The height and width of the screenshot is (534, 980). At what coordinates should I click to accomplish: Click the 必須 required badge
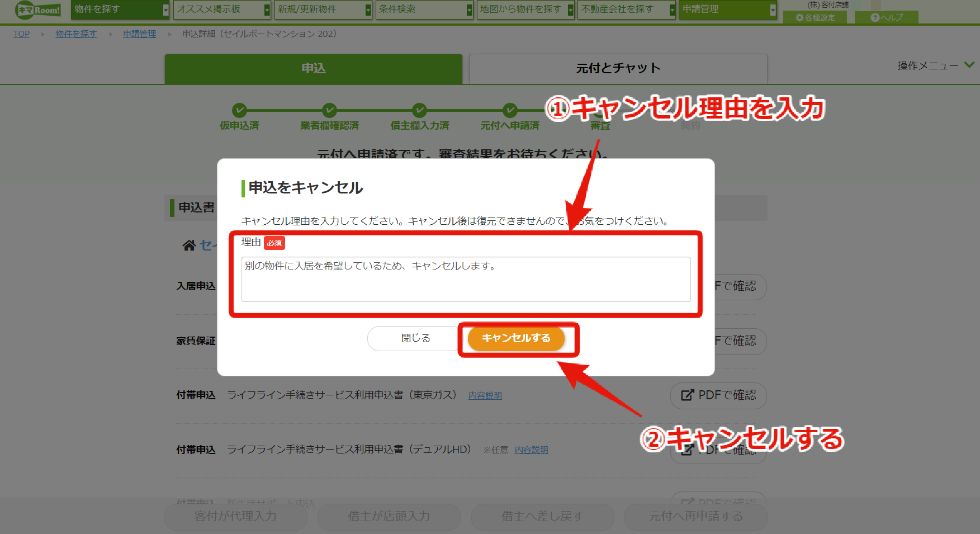pos(274,243)
